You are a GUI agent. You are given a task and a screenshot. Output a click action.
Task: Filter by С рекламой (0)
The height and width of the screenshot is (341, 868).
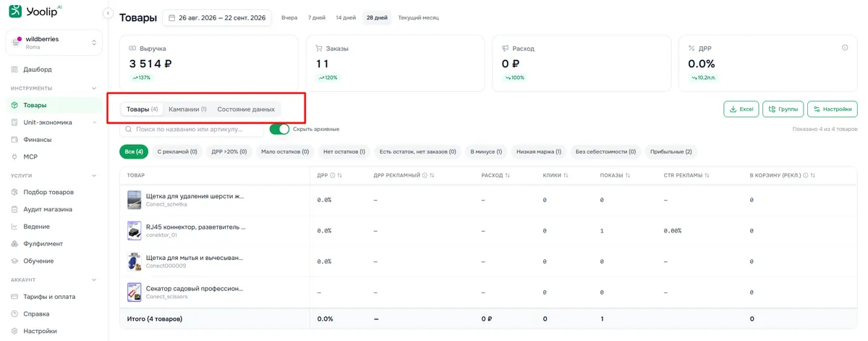click(x=177, y=152)
